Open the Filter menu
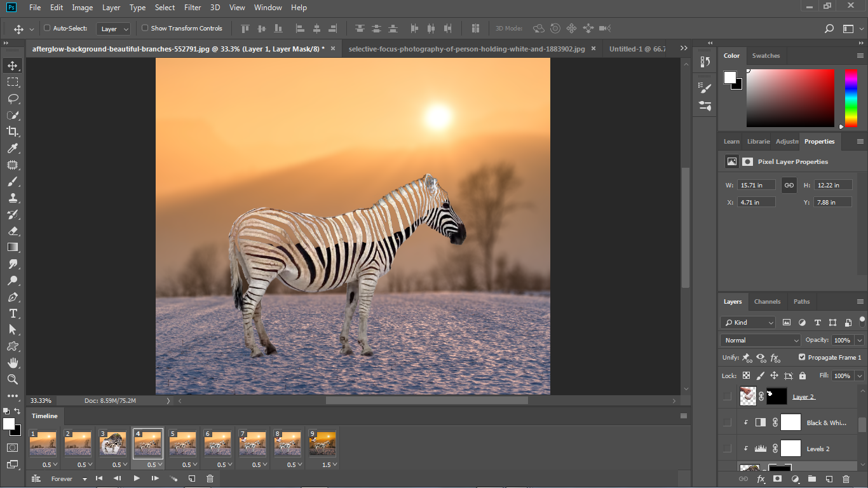 [193, 8]
